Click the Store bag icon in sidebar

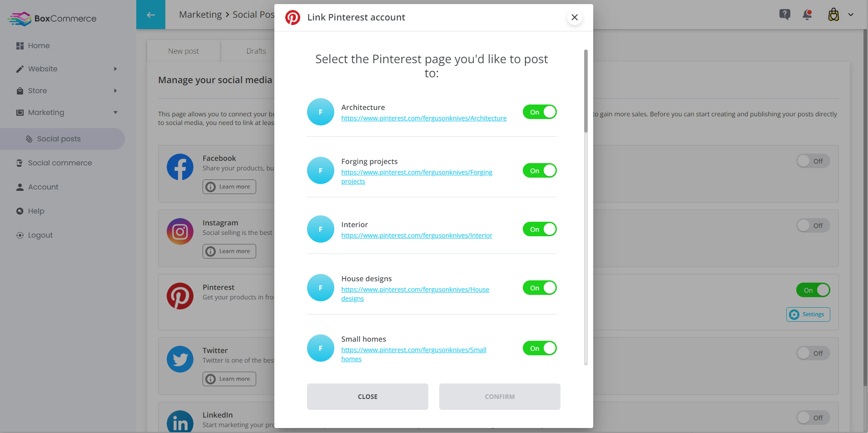point(20,91)
